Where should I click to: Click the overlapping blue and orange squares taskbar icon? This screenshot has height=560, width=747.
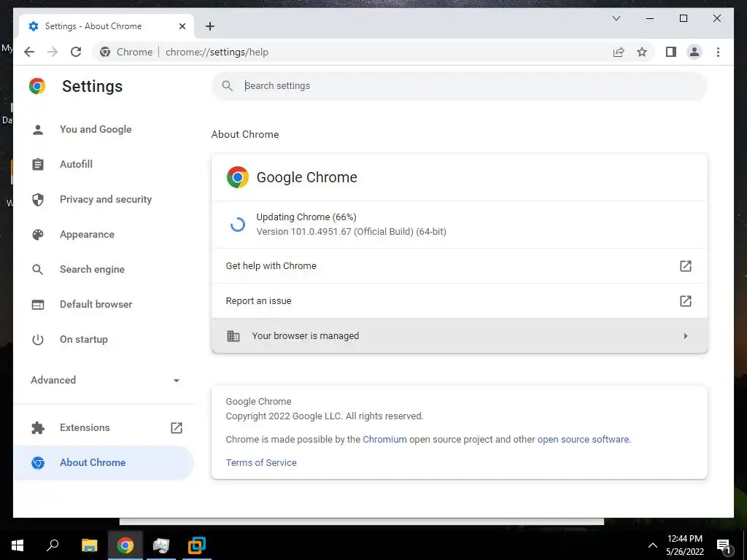[x=197, y=545]
